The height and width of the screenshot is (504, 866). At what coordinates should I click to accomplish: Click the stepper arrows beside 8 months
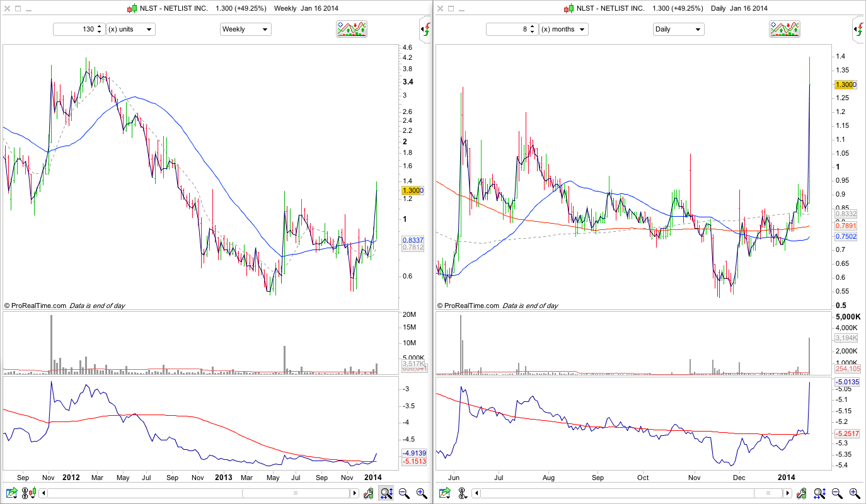click(x=533, y=29)
